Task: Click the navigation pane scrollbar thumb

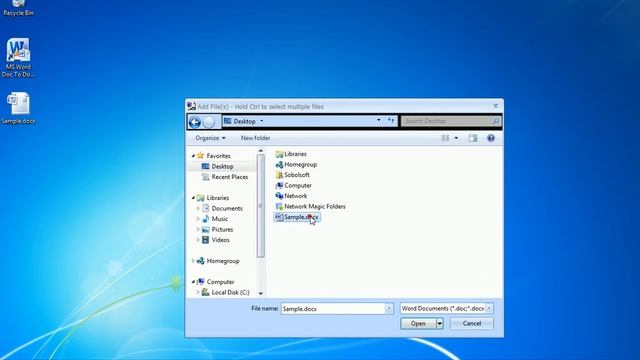Action: pos(260,206)
